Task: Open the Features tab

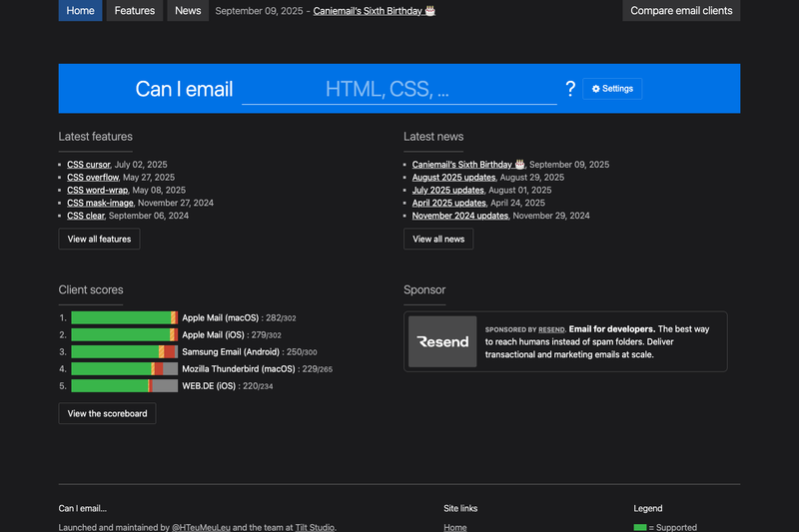Action: (135, 10)
